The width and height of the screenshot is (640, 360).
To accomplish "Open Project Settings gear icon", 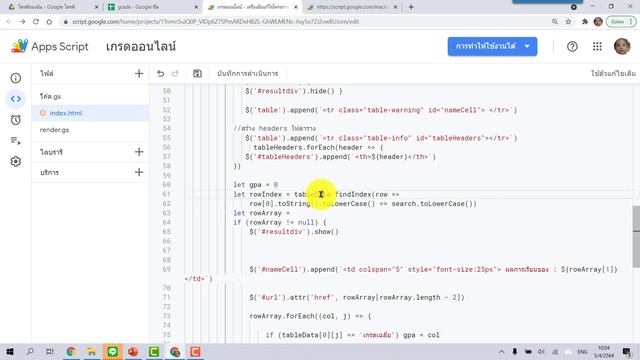I will 16,162.
